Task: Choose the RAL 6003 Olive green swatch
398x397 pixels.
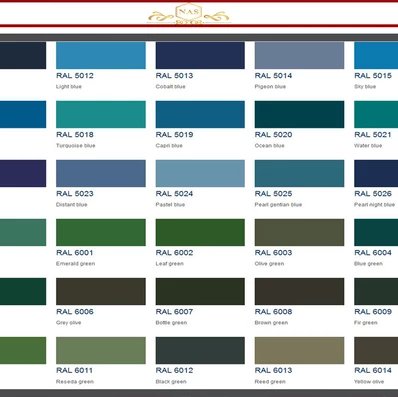Action: tap(299, 232)
